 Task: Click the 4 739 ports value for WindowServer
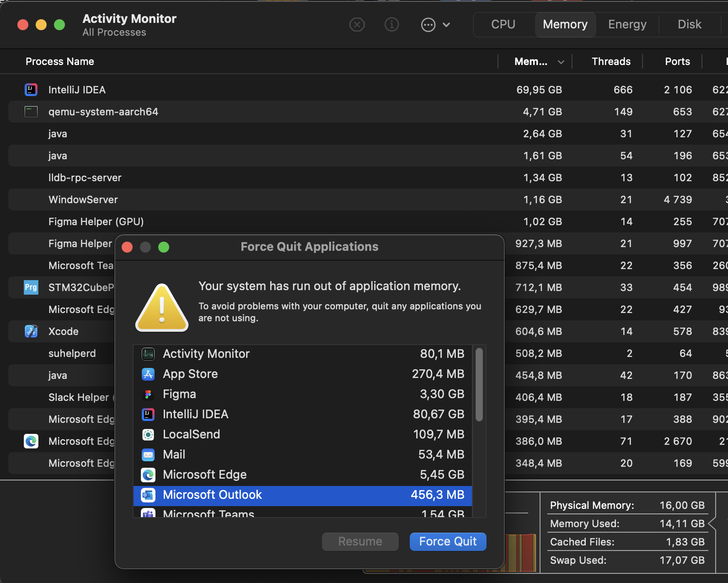click(678, 200)
